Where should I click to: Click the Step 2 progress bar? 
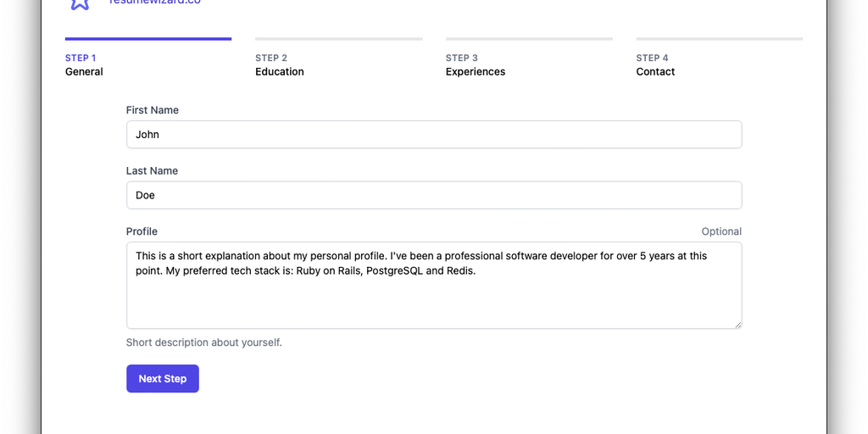pos(338,39)
